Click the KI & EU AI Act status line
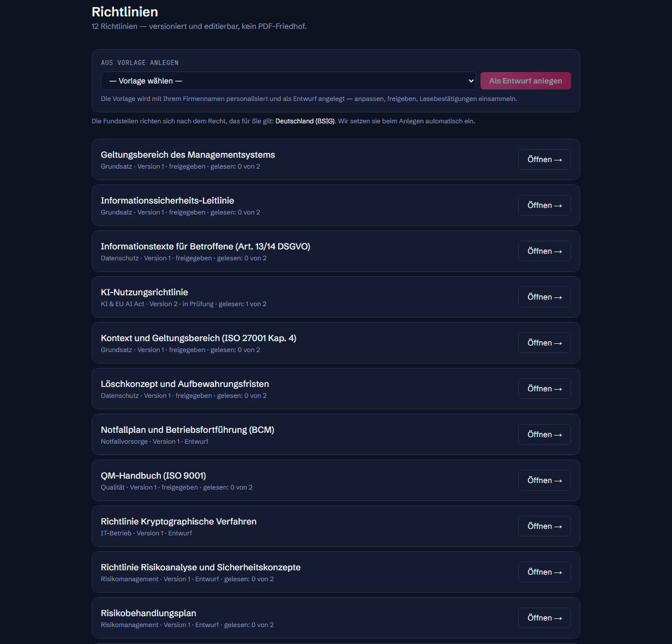 click(x=184, y=304)
